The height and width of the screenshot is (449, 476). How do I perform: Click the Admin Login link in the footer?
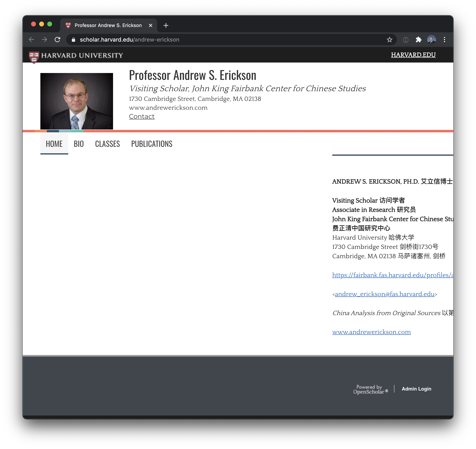tap(416, 389)
